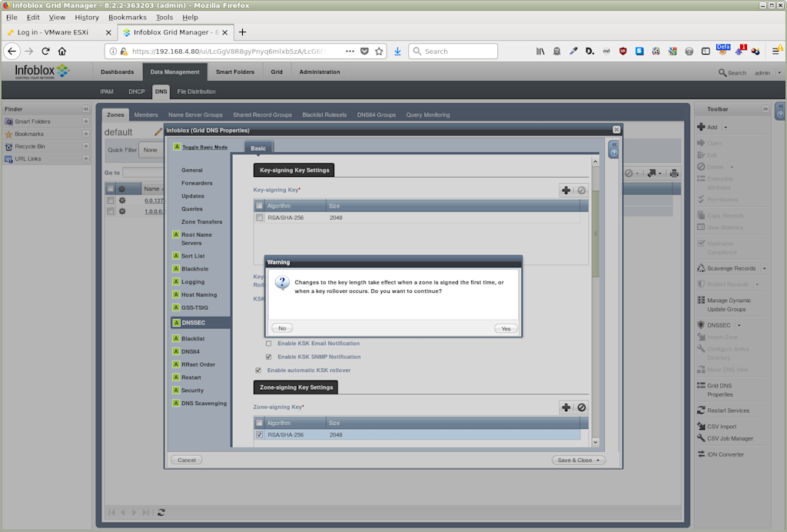
Task: Cancel the Grid DNS Properties dialog
Action: coord(187,461)
